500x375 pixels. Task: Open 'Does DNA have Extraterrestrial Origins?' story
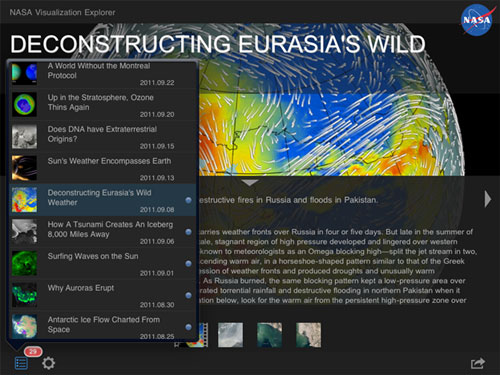[103, 136]
